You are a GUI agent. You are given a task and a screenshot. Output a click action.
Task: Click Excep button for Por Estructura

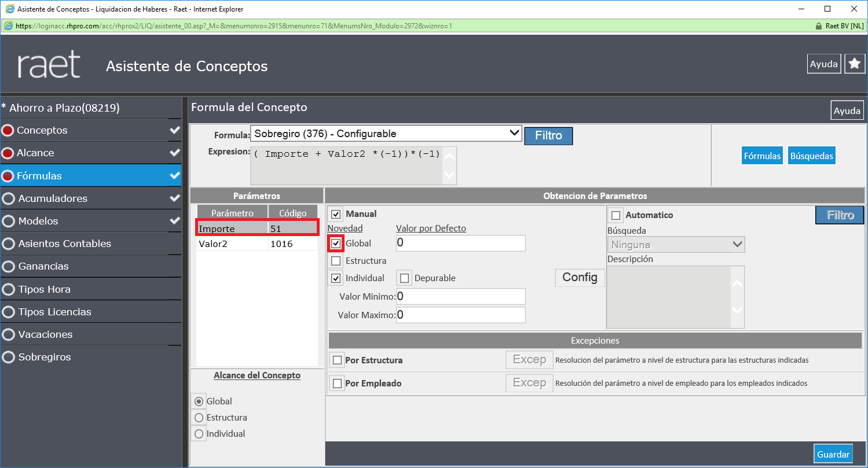529,360
